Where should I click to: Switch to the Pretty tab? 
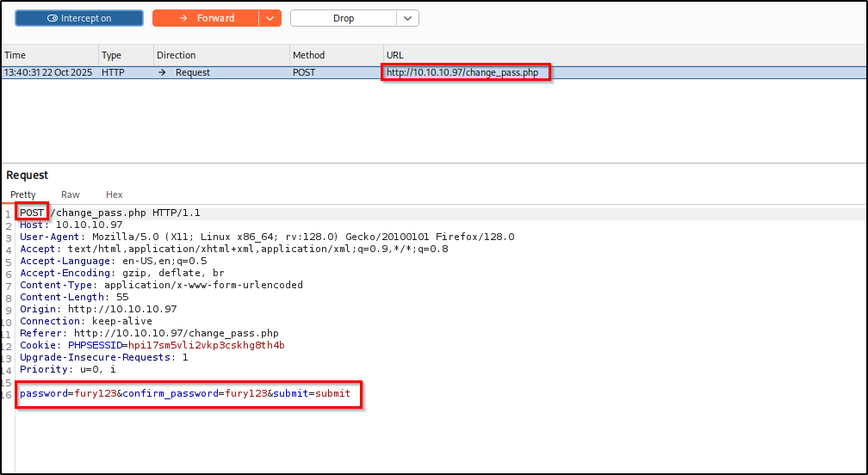pyautogui.click(x=22, y=194)
